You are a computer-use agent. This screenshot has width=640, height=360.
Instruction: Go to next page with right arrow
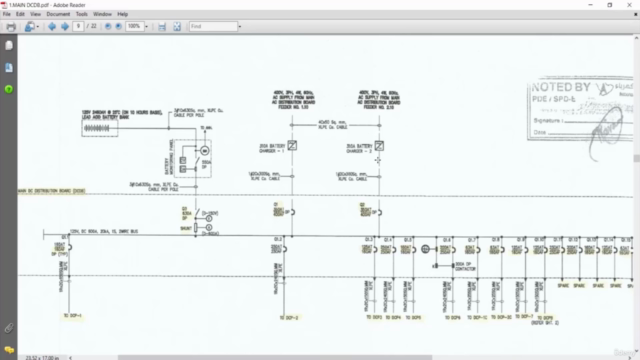click(x=65, y=27)
